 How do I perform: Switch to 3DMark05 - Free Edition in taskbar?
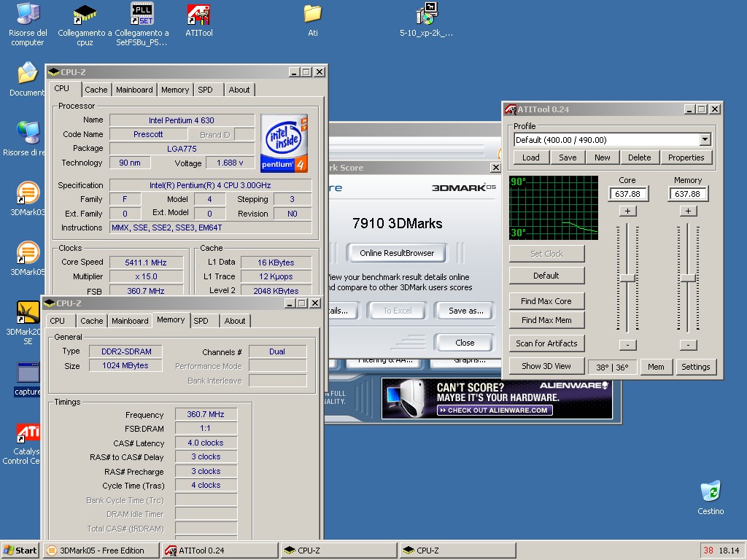pyautogui.click(x=101, y=551)
